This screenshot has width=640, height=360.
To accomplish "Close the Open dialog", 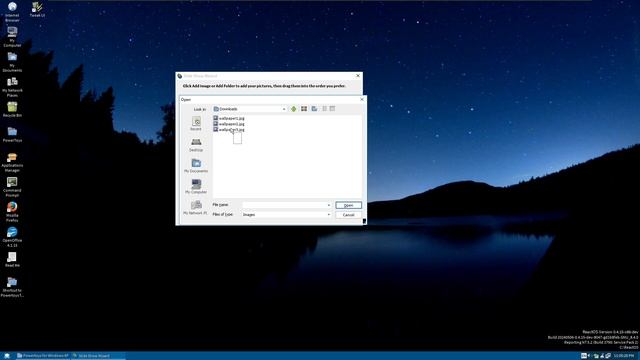I will [x=362, y=99].
